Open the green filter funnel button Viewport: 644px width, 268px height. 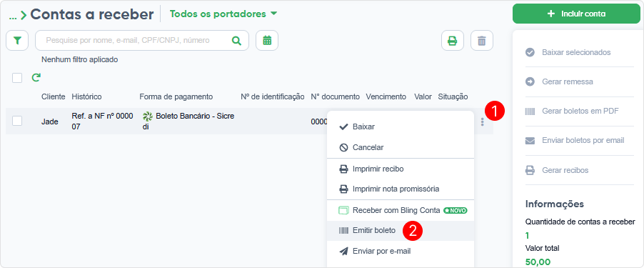coord(17,40)
